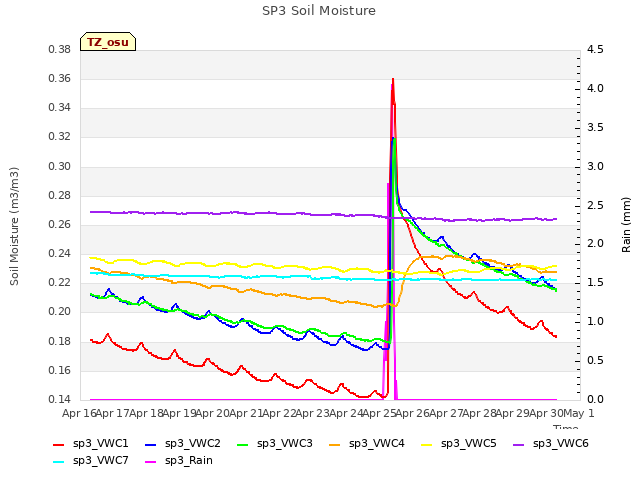This screenshot has height=480, width=640.
Task: Click the sp3_VWC5 yellow legend swatch
Action: point(427,445)
